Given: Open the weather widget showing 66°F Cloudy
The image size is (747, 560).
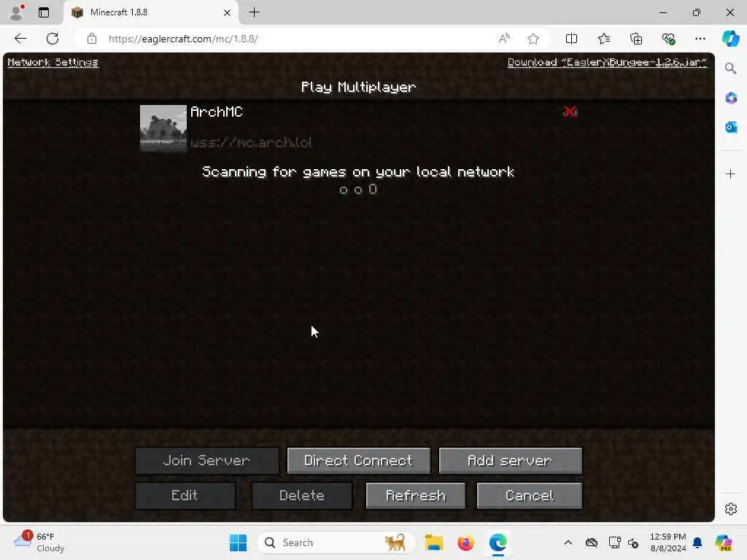Looking at the screenshot, I should pyautogui.click(x=39, y=542).
